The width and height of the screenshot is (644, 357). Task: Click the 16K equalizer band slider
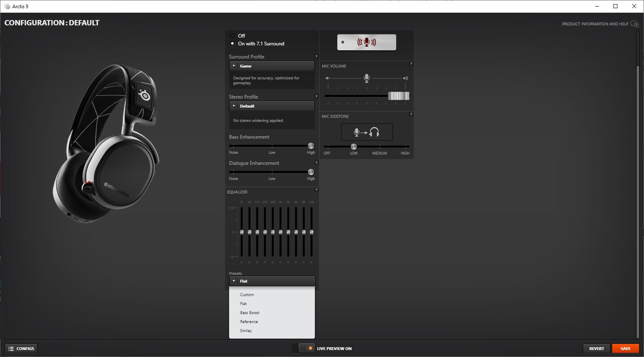coord(312,232)
